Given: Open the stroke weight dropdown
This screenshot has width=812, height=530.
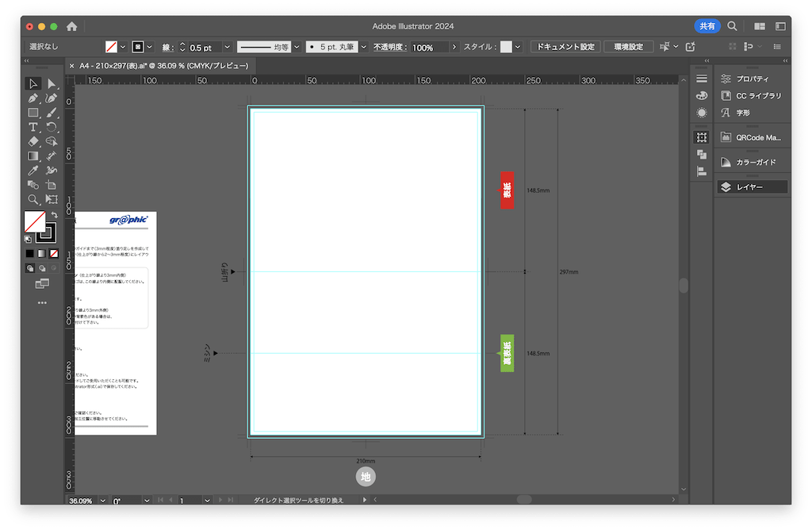Looking at the screenshot, I should [227, 48].
